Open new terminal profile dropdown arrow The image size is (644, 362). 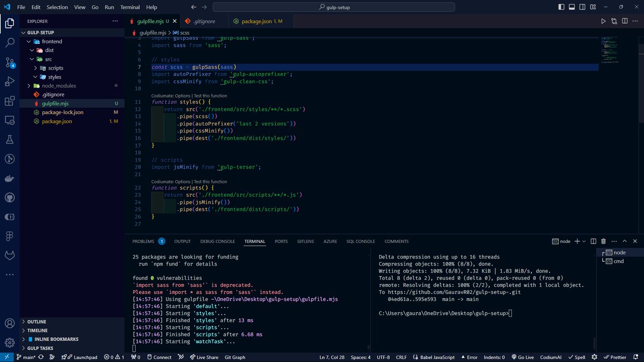coord(584,241)
